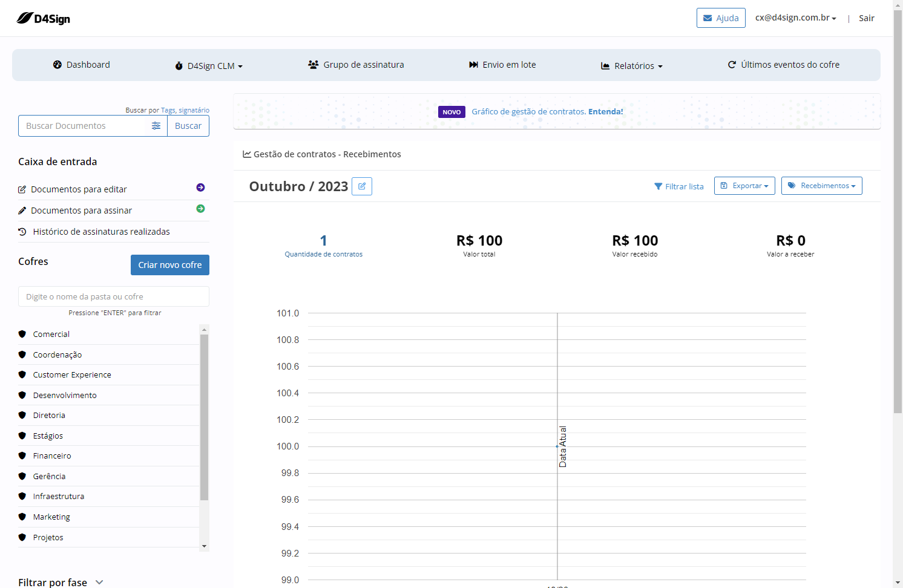Open the D4Sign CLM dropdown
903x588 pixels.
209,66
